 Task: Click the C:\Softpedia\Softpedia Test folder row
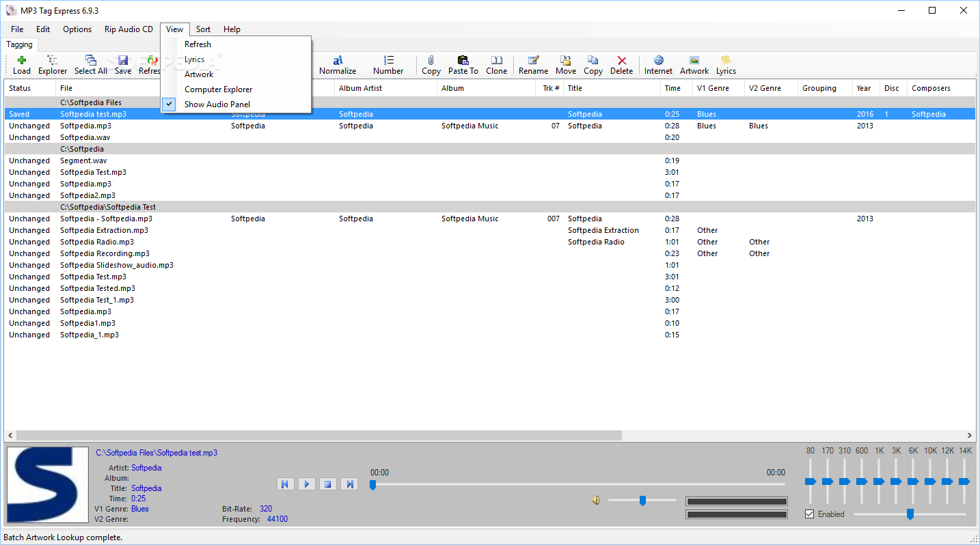[x=490, y=207]
